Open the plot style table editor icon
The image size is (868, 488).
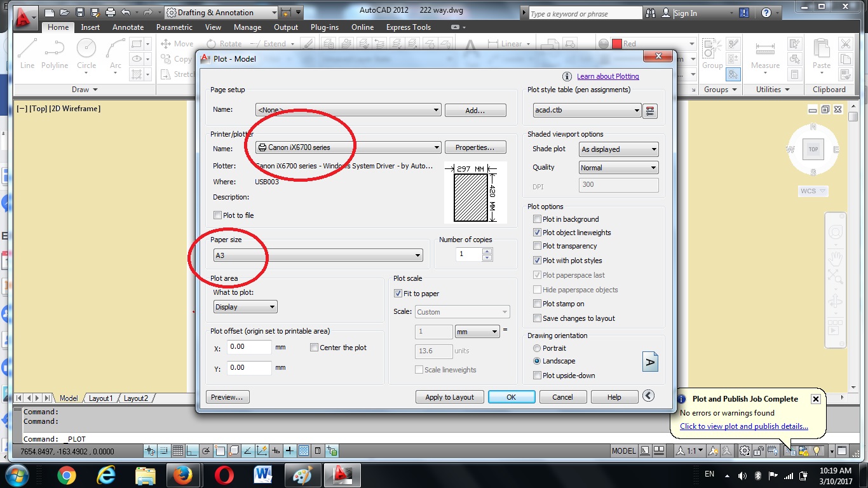coord(649,111)
